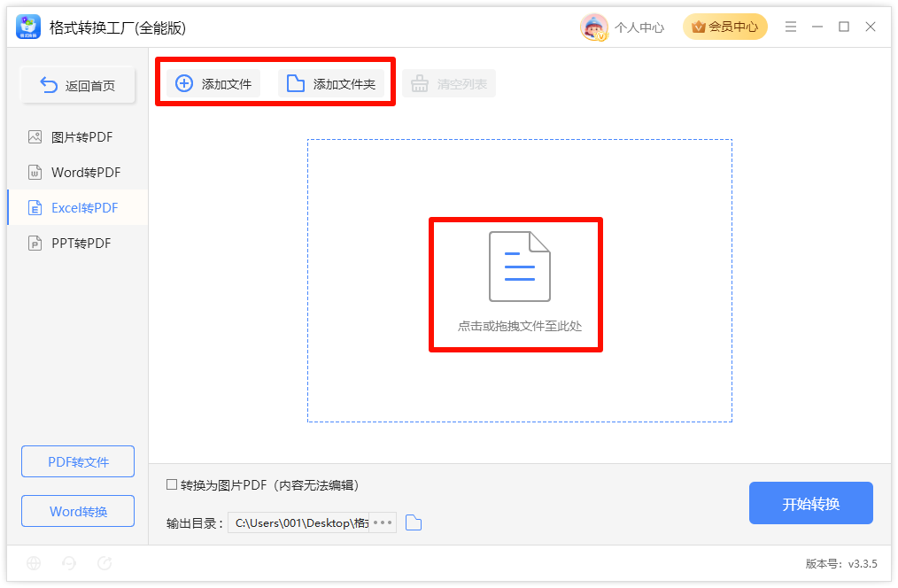Open 个人中心 personal center

coord(639,27)
